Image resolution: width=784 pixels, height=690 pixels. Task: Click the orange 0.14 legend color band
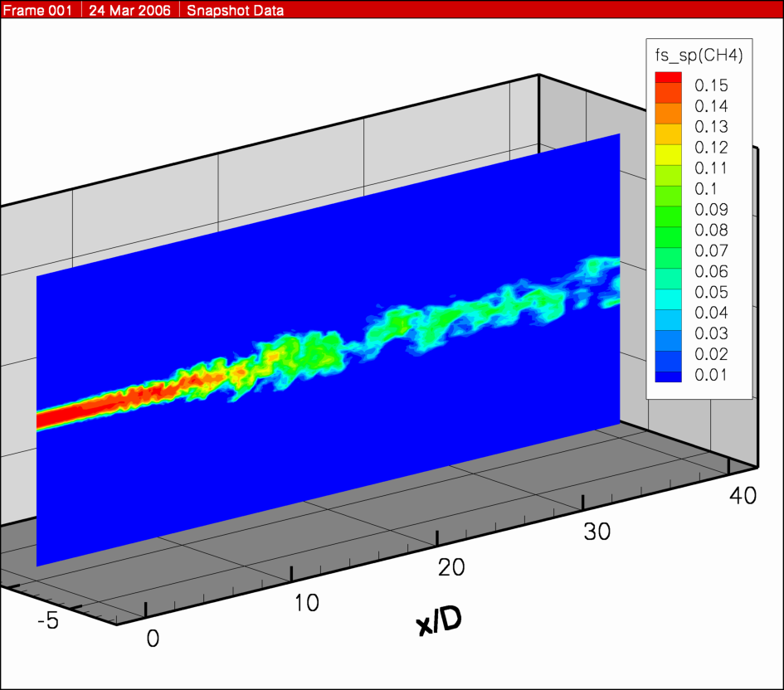(x=668, y=105)
